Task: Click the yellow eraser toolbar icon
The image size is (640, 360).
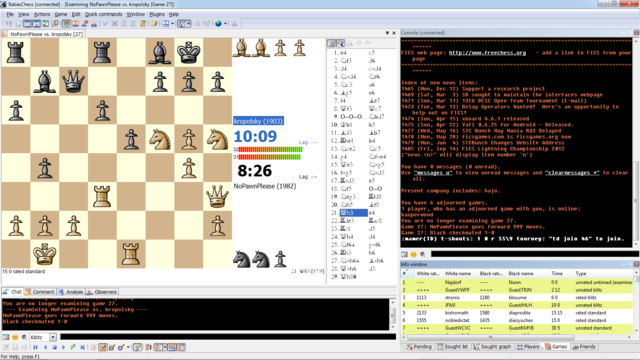Action: (x=154, y=24)
